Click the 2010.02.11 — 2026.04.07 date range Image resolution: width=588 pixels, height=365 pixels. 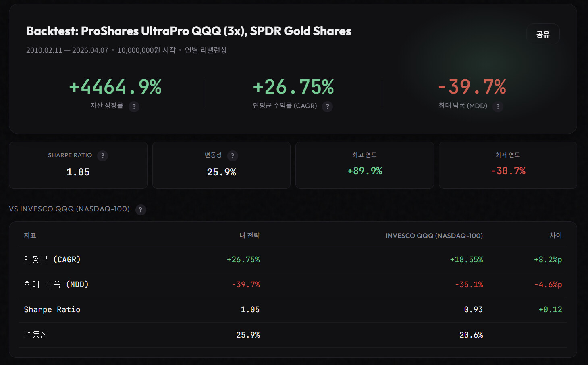(x=67, y=50)
